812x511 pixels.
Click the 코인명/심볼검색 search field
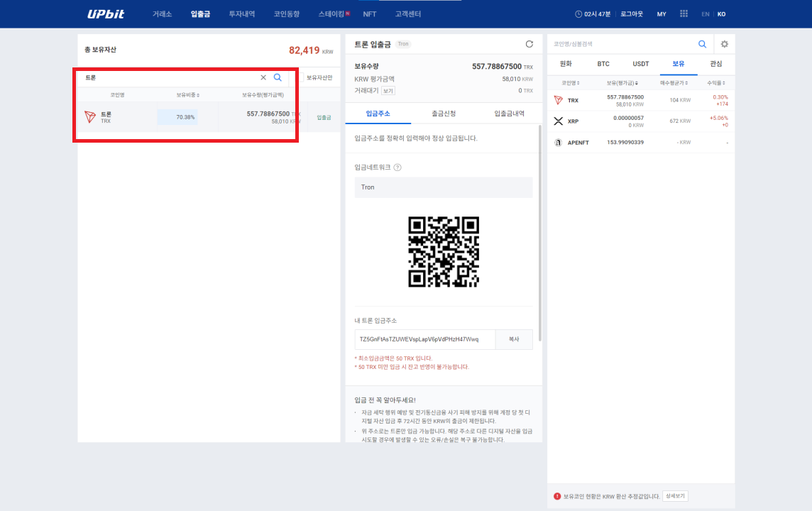pyautogui.click(x=622, y=44)
